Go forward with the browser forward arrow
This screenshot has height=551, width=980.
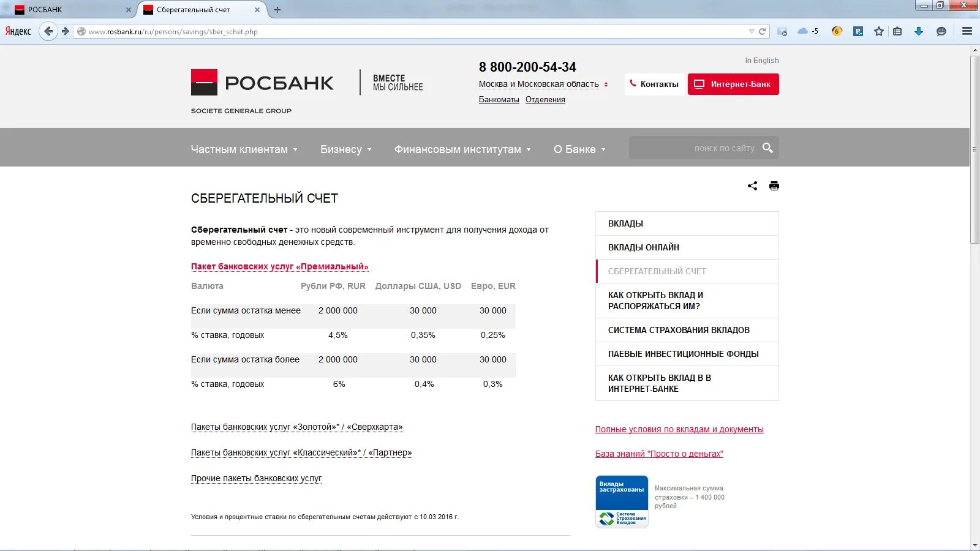65,31
